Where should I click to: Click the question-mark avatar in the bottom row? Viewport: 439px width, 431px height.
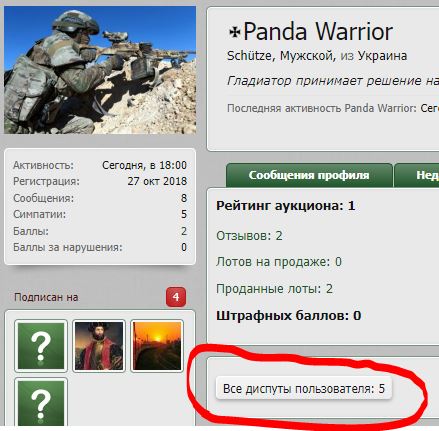[x=41, y=403]
